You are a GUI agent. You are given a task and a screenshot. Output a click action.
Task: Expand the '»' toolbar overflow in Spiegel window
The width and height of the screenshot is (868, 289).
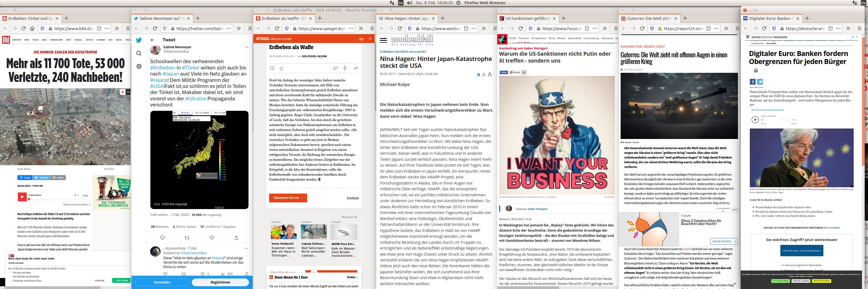pyautogui.click(x=361, y=29)
